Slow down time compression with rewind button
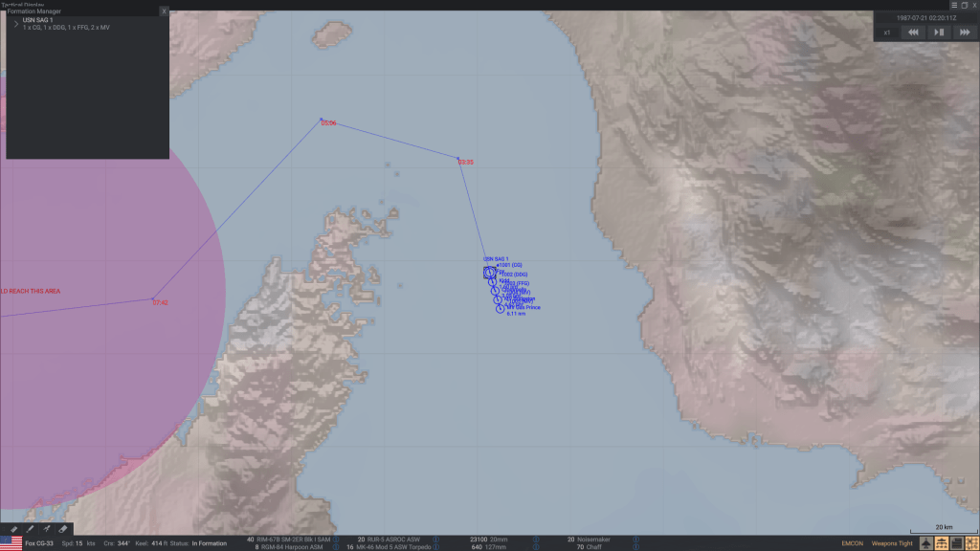This screenshot has width=980, height=551. [913, 32]
